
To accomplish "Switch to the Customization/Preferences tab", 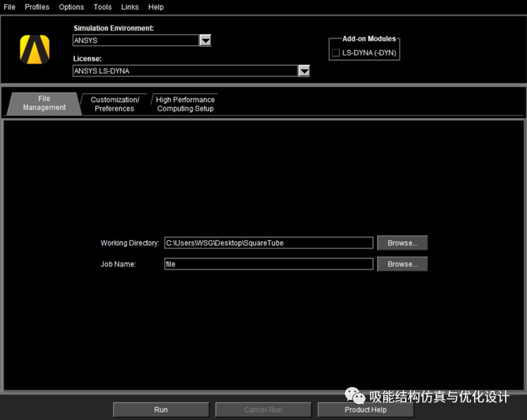I will click(x=115, y=103).
